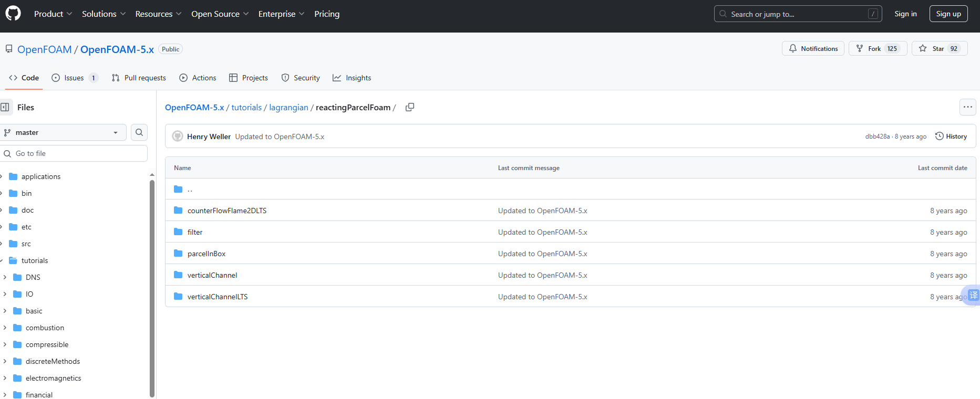Click the History clock icon

tap(940, 136)
